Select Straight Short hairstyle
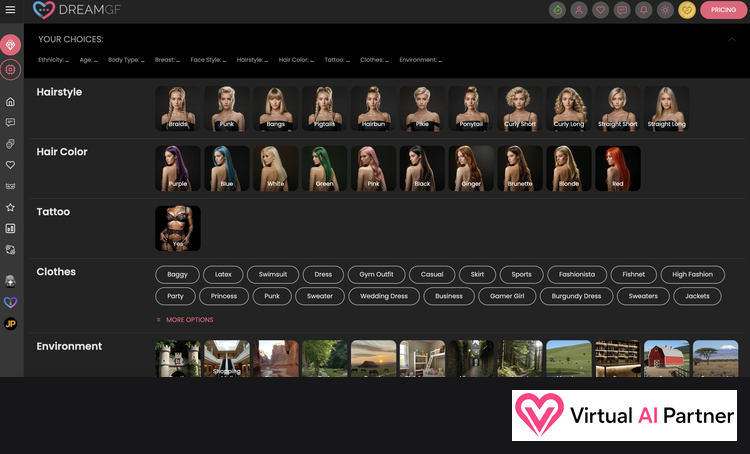The width and height of the screenshot is (750, 454). pyautogui.click(x=618, y=109)
